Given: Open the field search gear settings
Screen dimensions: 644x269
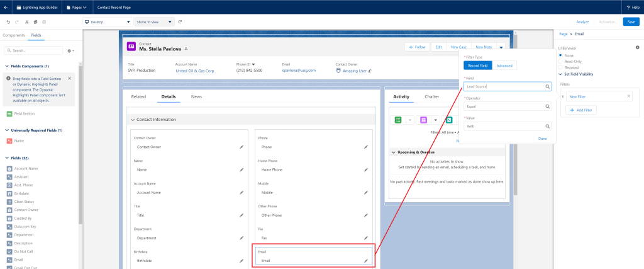Looking at the screenshot, I should [x=70, y=50].
